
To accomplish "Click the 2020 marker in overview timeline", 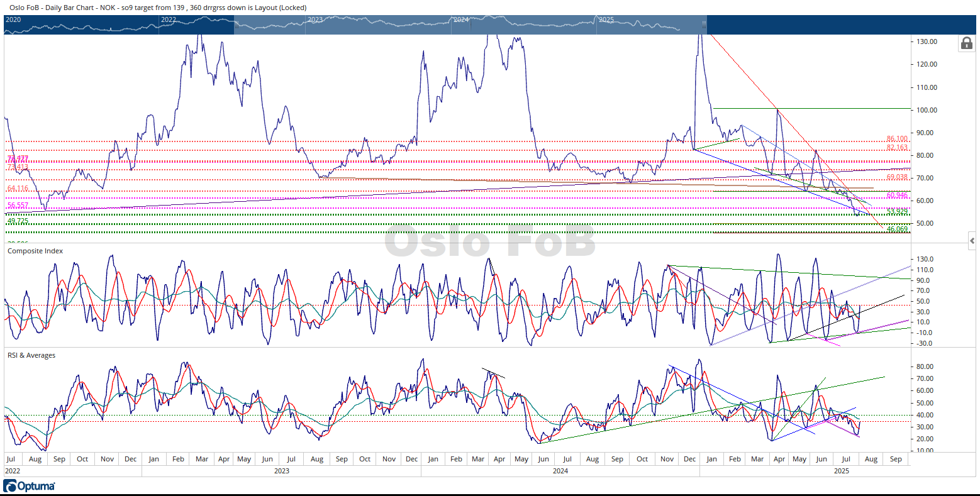I will tap(13, 19).
